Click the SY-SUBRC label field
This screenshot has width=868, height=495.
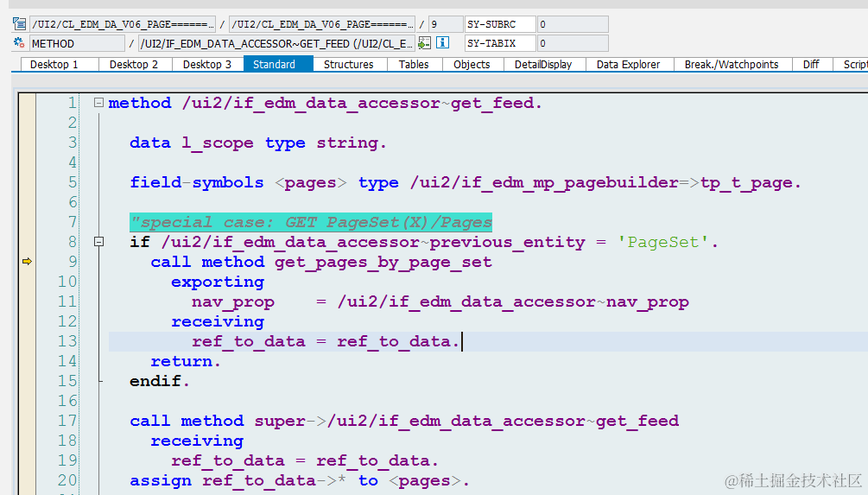tap(500, 24)
